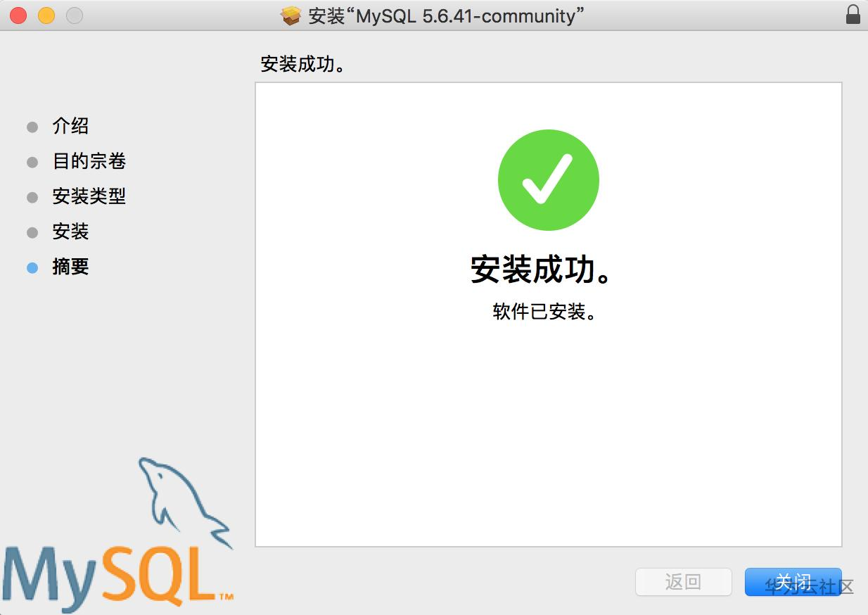Click the 软件已安装。 message text
868x615 pixels.
545,312
